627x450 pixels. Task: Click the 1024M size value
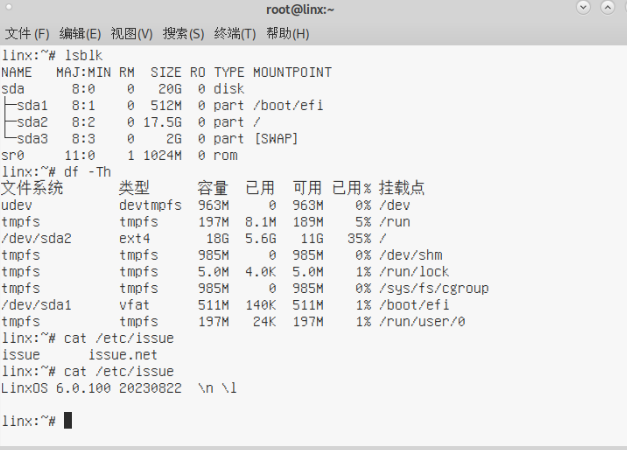pyautogui.click(x=162, y=155)
